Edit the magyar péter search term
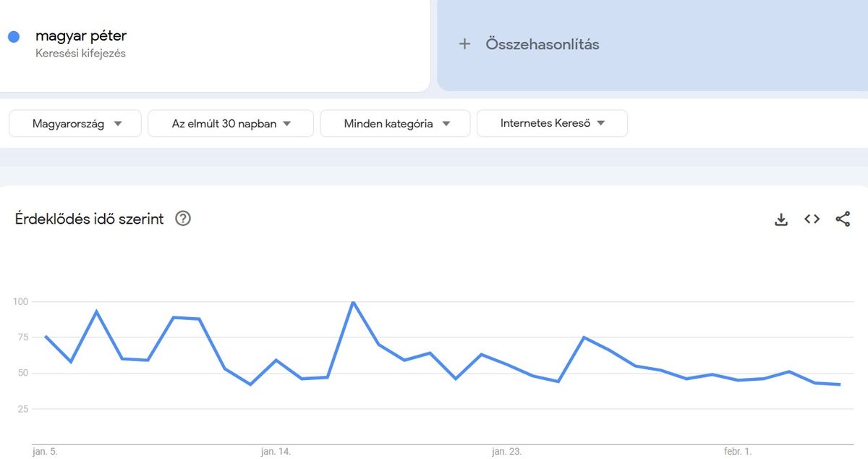The width and height of the screenshot is (868, 459). [80, 35]
